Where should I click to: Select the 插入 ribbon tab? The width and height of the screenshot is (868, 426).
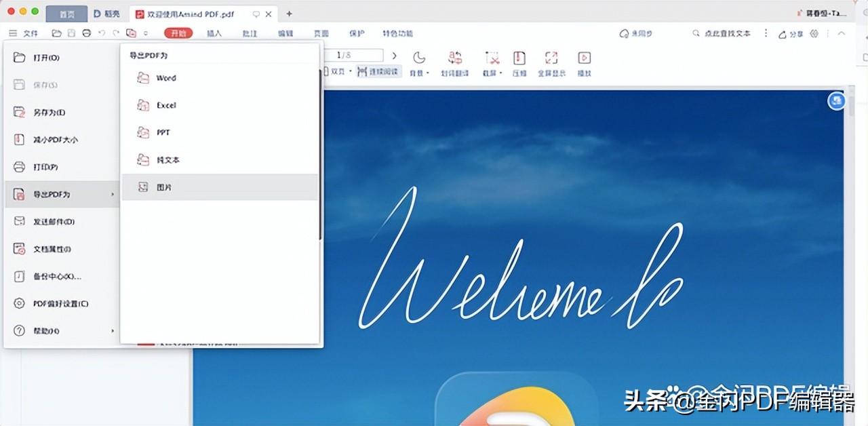[214, 33]
